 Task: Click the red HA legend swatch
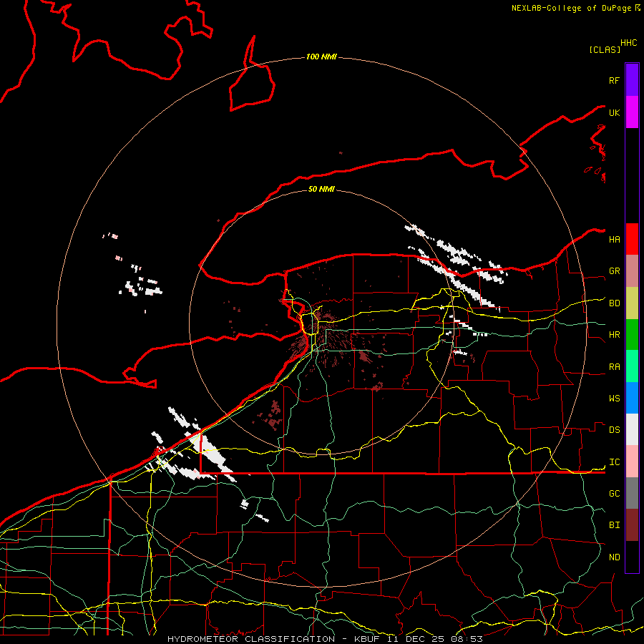point(632,239)
